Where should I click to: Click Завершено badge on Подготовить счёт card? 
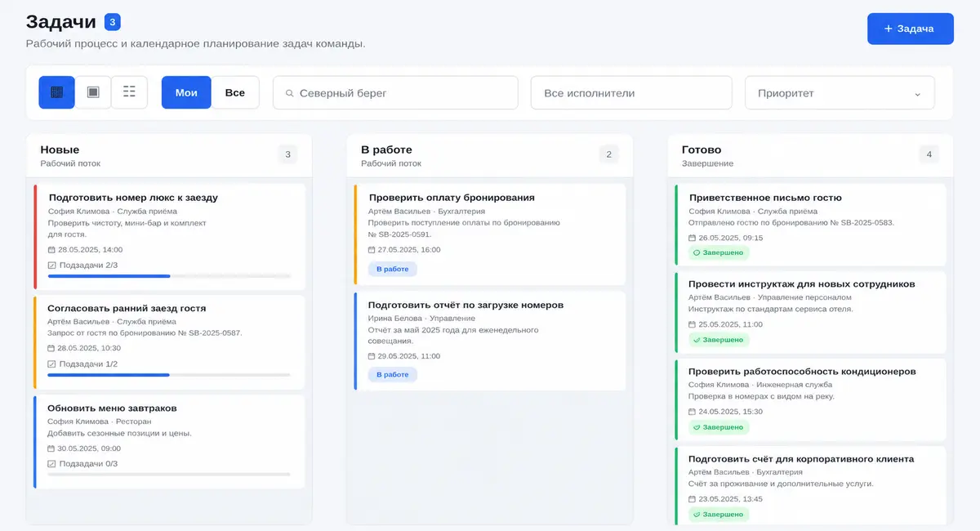(719, 515)
